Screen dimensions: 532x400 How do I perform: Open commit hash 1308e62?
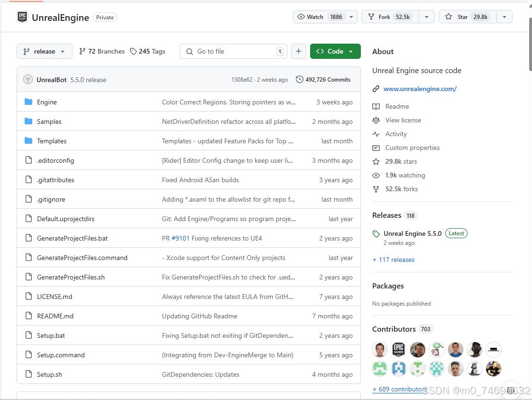point(242,79)
